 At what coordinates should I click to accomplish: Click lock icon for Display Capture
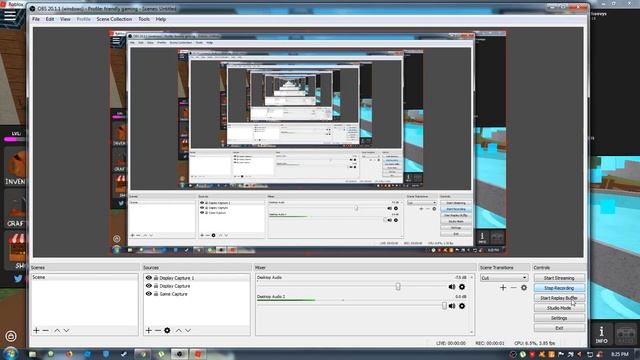[156, 286]
